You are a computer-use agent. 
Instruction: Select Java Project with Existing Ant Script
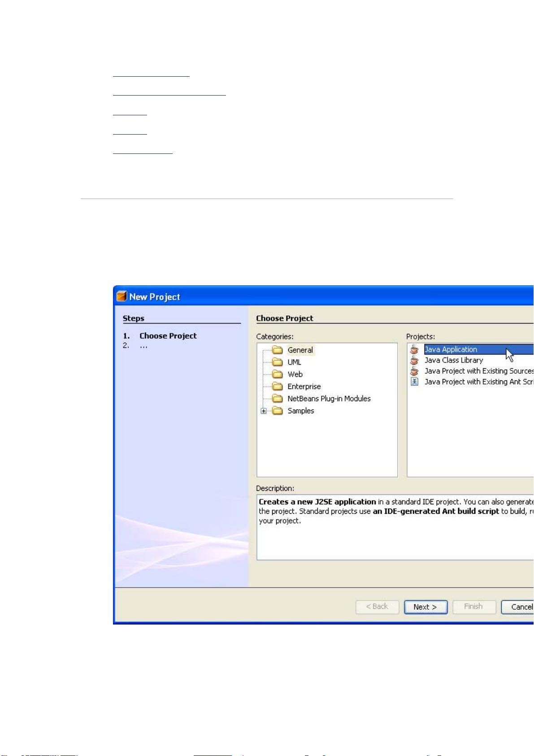(x=472, y=382)
